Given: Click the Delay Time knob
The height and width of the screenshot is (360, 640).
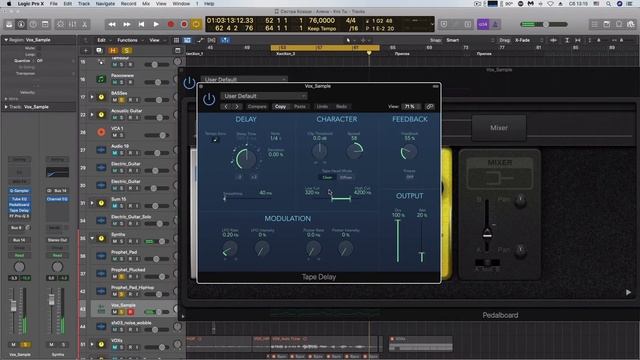Looking at the screenshot, I should (x=246, y=158).
